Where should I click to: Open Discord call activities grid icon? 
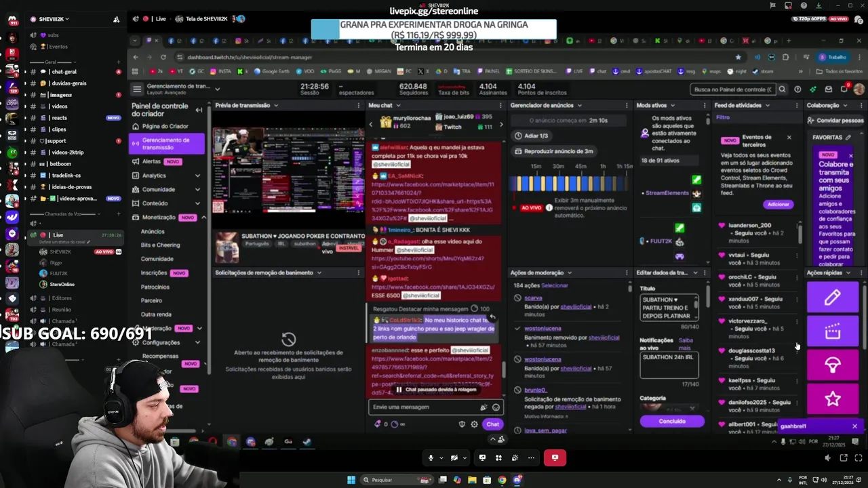click(498, 457)
